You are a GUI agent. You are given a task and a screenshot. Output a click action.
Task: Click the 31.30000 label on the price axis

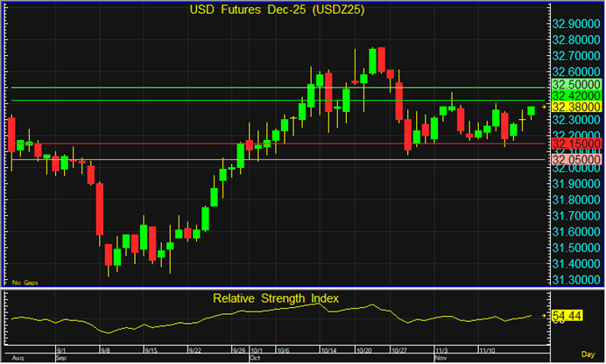[574, 279]
